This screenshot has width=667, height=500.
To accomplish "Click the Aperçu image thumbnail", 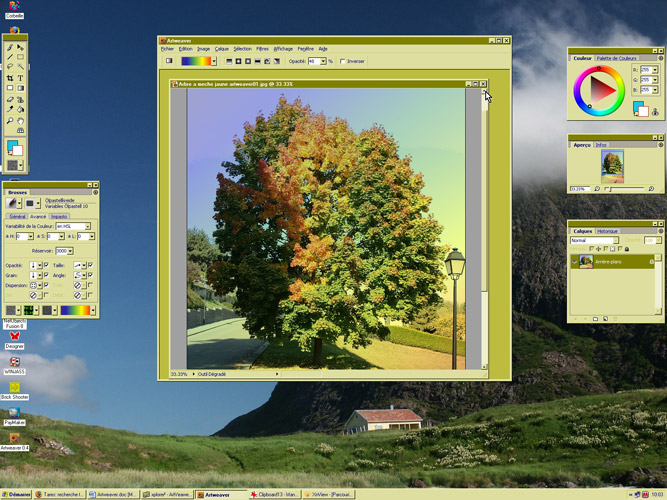I will (x=612, y=165).
